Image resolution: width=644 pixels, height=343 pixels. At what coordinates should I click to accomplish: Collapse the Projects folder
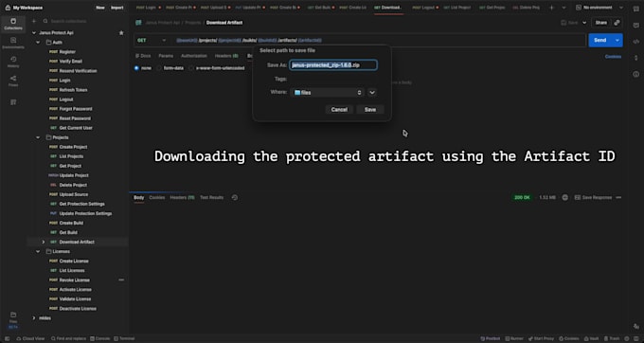click(x=38, y=137)
